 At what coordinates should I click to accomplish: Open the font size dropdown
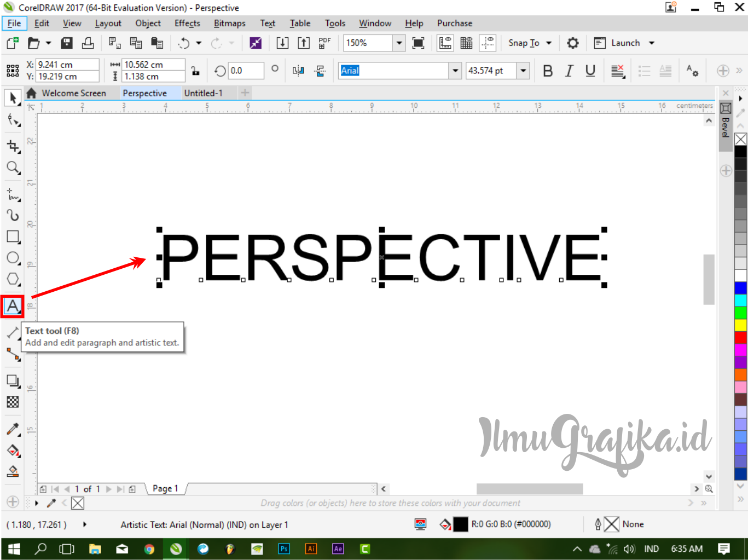pos(523,70)
